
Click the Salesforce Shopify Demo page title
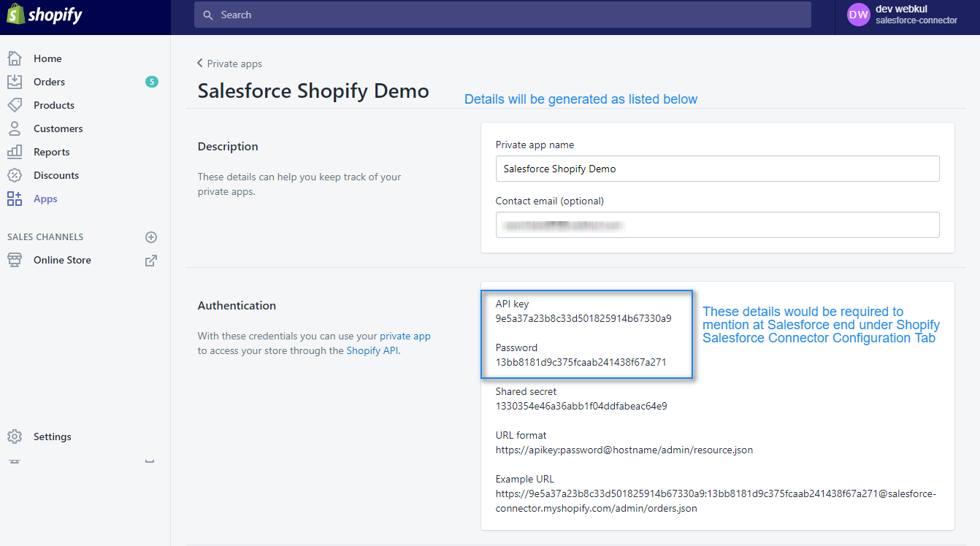(x=313, y=91)
